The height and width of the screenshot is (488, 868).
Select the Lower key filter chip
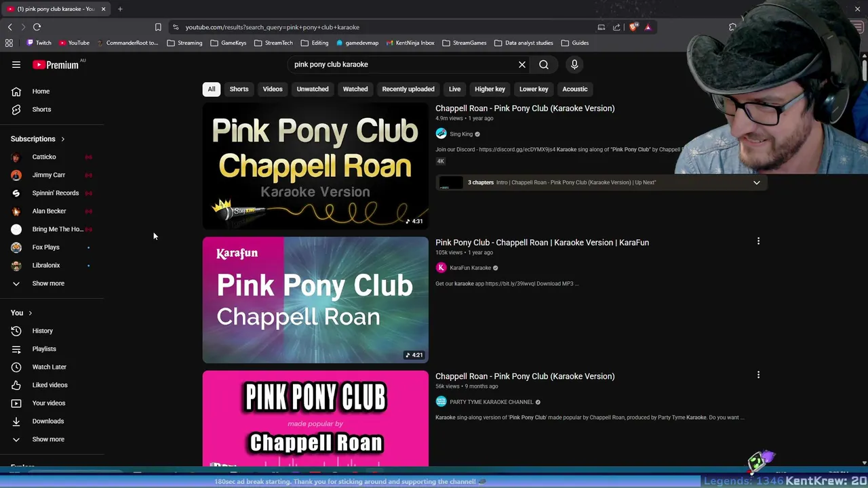click(x=534, y=89)
